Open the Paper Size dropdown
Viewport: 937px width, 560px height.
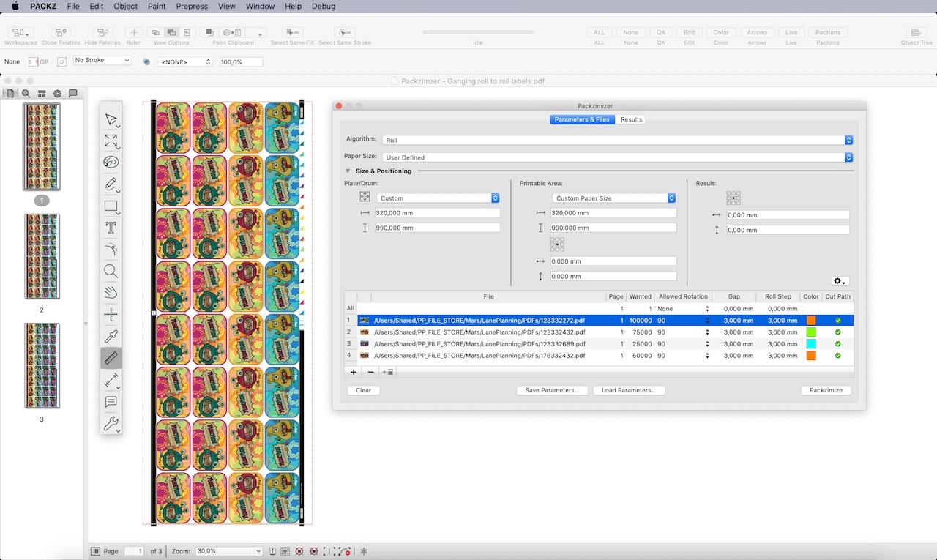point(848,157)
